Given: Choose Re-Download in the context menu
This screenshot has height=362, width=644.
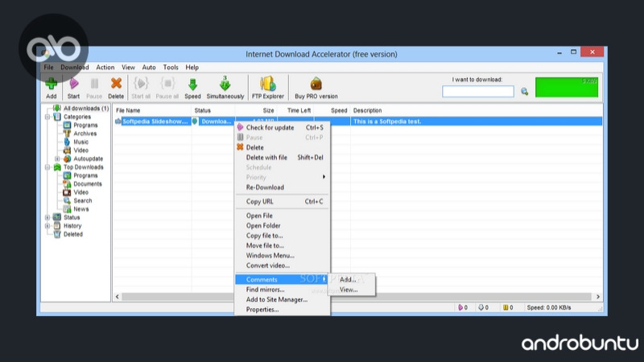Looking at the screenshot, I should [x=283, y=187].
